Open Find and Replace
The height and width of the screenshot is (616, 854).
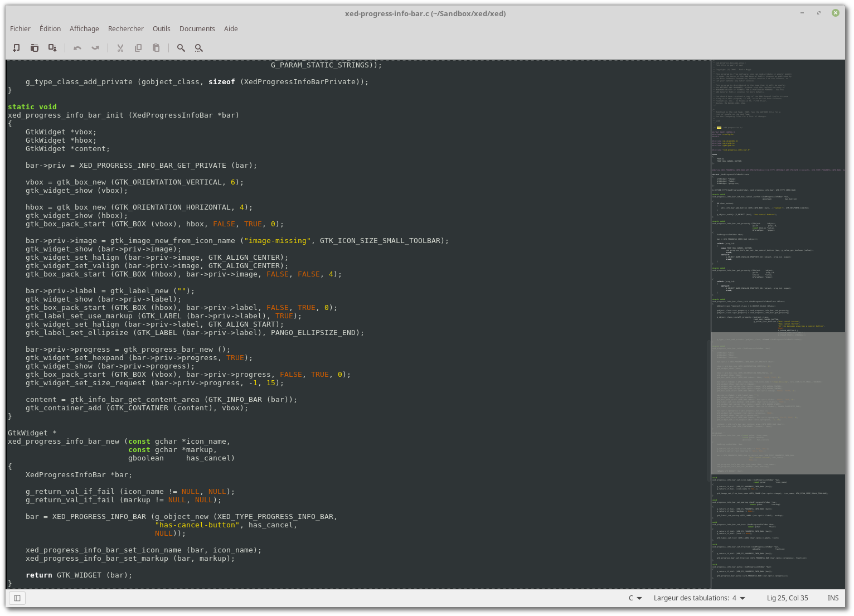pyautogui.click(x=198, y=47)
